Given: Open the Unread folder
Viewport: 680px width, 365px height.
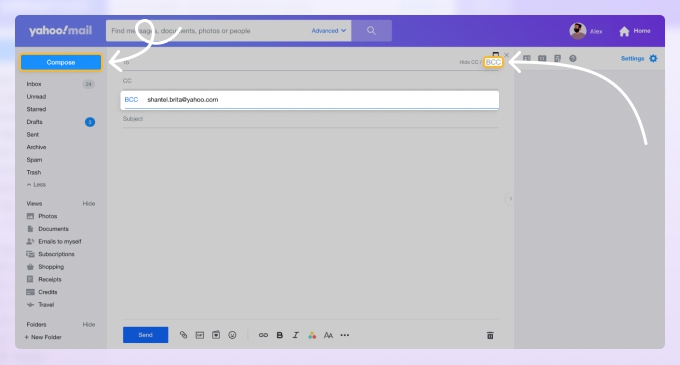Looking at the screenshot, I should 36,97.
